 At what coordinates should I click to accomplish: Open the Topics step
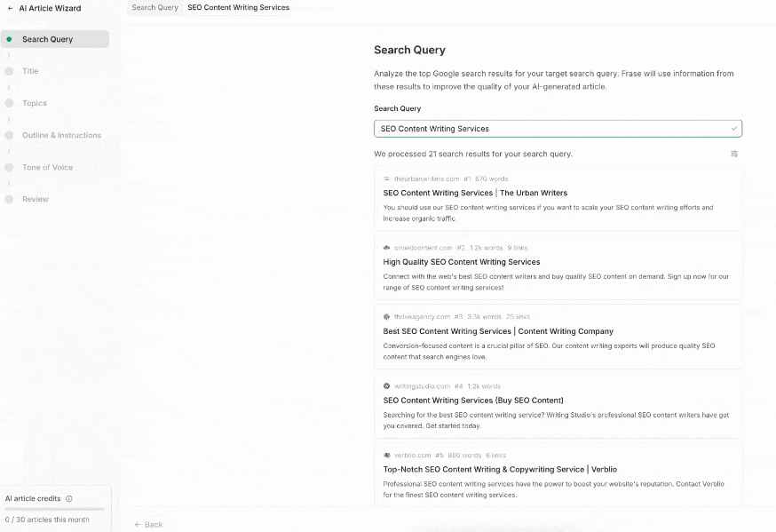[x=34, y=103]
